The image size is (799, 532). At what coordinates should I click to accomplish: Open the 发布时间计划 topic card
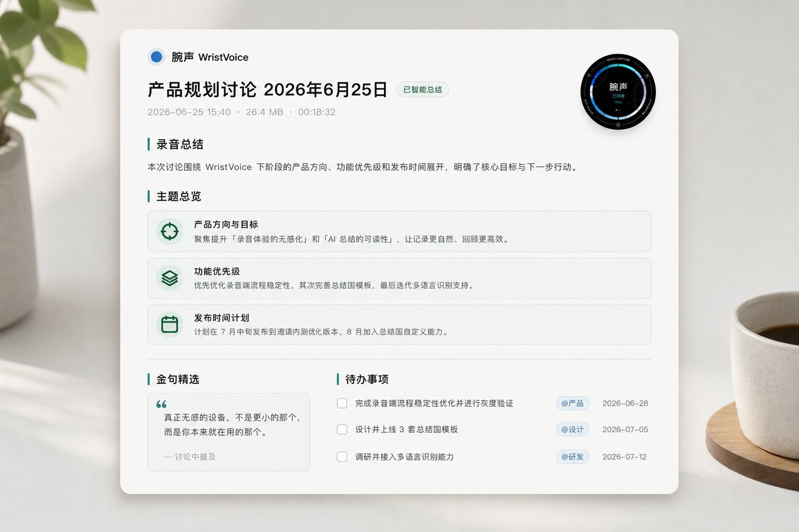[399, 324]
